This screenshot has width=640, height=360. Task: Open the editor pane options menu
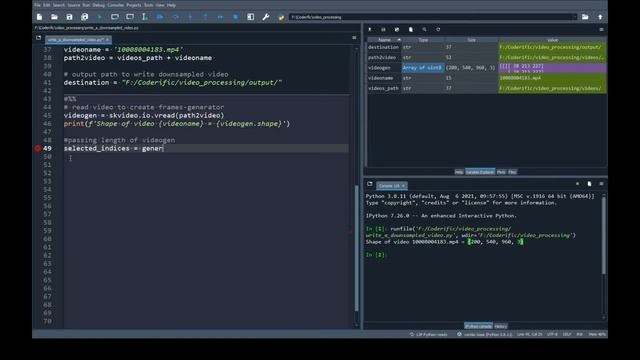[354, 38]
